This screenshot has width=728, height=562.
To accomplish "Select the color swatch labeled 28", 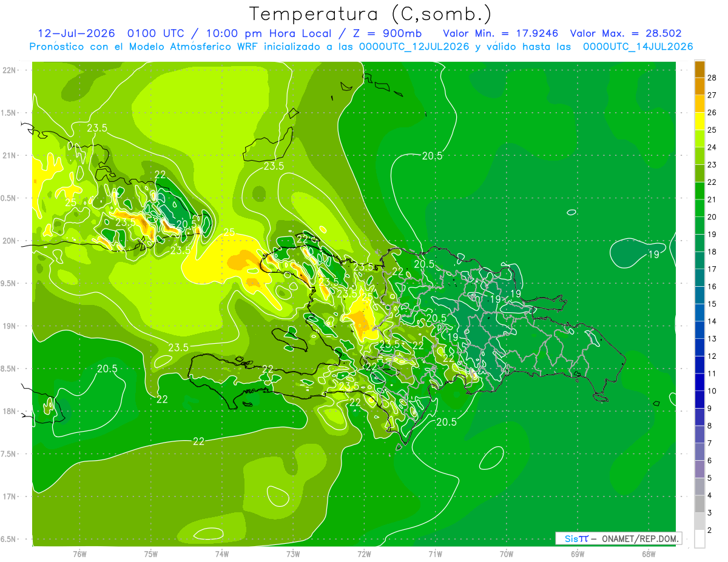I will [699, 69].
